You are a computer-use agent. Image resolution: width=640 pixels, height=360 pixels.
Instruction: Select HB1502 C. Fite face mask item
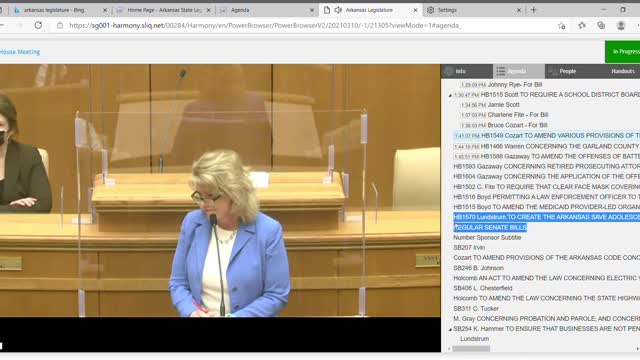pos(547,187)
